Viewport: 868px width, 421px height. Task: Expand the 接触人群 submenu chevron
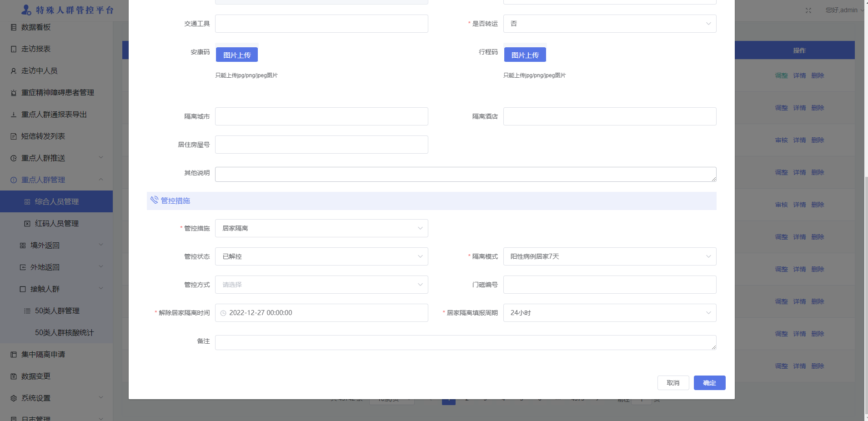tap(101, 288)
